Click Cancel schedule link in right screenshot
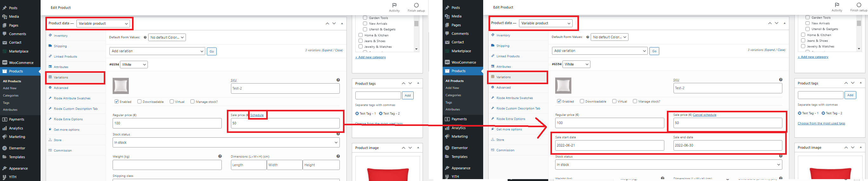 705,115
